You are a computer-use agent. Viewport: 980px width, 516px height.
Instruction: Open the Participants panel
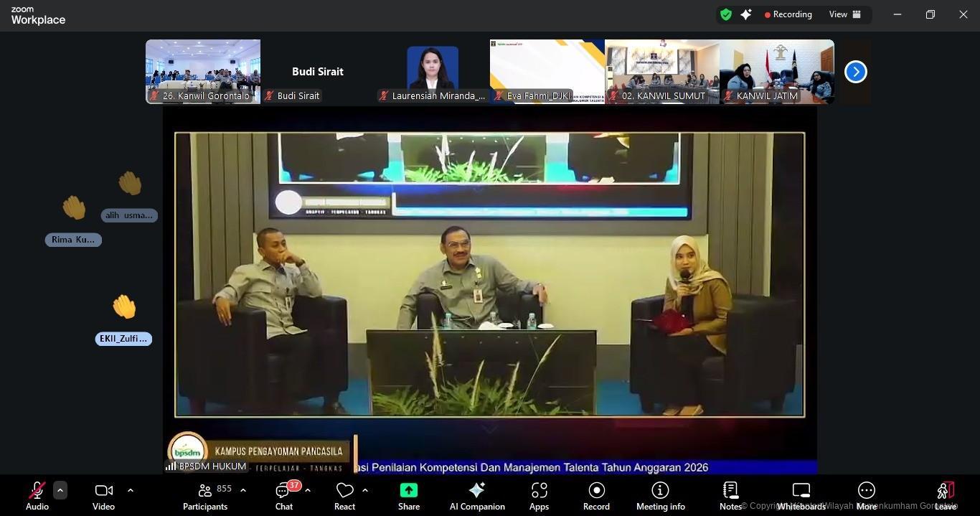pyautogui.click(x=205, y=496)
